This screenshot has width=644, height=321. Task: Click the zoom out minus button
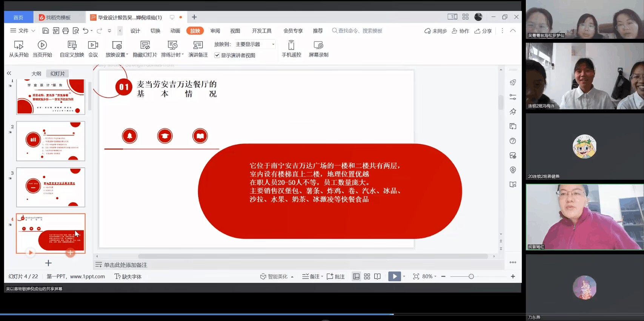pyautogui.click(x=443, y=276)
